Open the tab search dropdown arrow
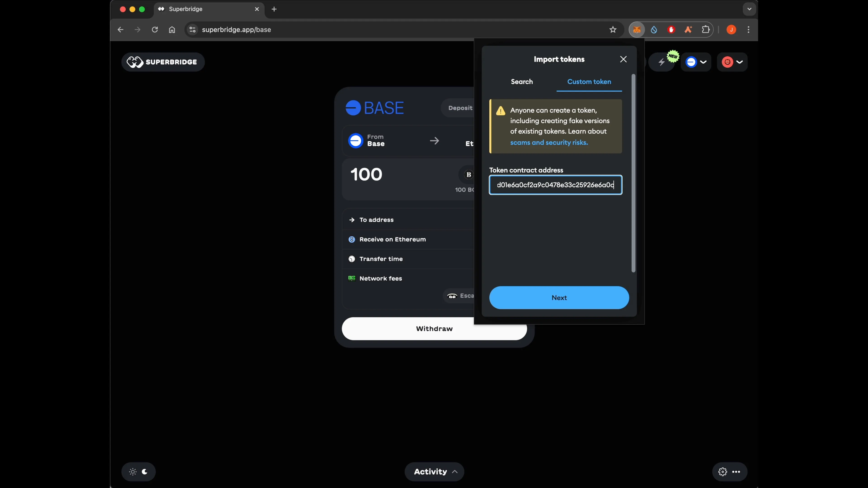The image size is (868, 488). tap(749, 9)
